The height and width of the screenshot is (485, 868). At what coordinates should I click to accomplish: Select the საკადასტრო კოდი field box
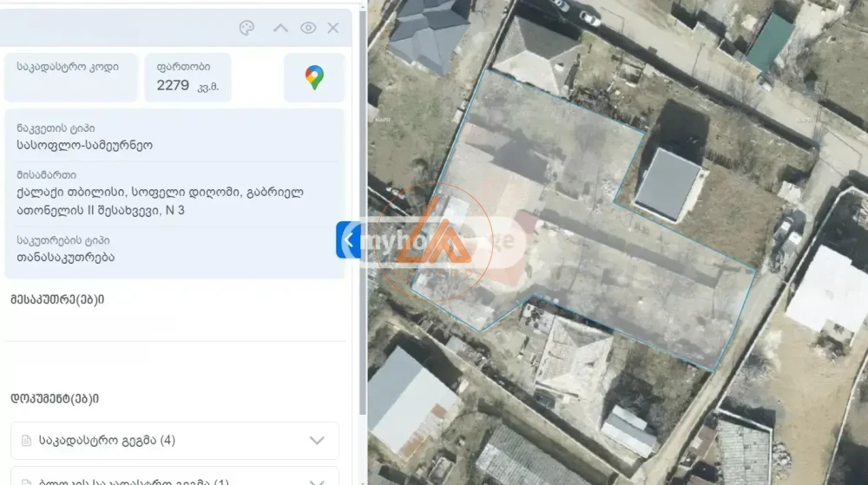click(x=71, y=77)
